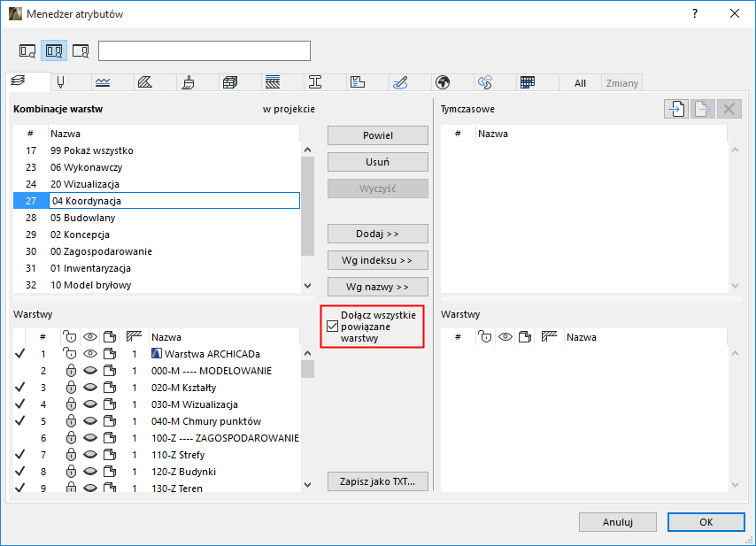Switch to the All tab
This screenshot has height=546, width=756.
pyautogui.click(x=580, y=83)
